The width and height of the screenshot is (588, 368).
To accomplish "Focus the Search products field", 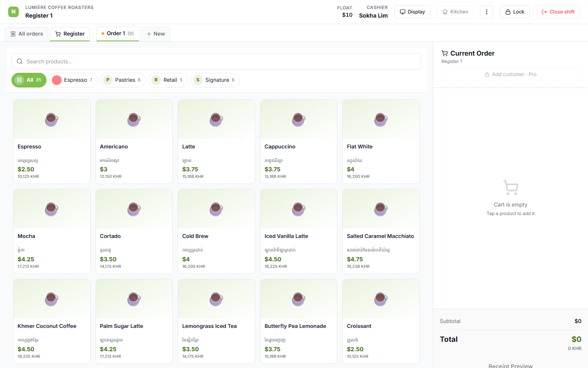I will [216, 61].
